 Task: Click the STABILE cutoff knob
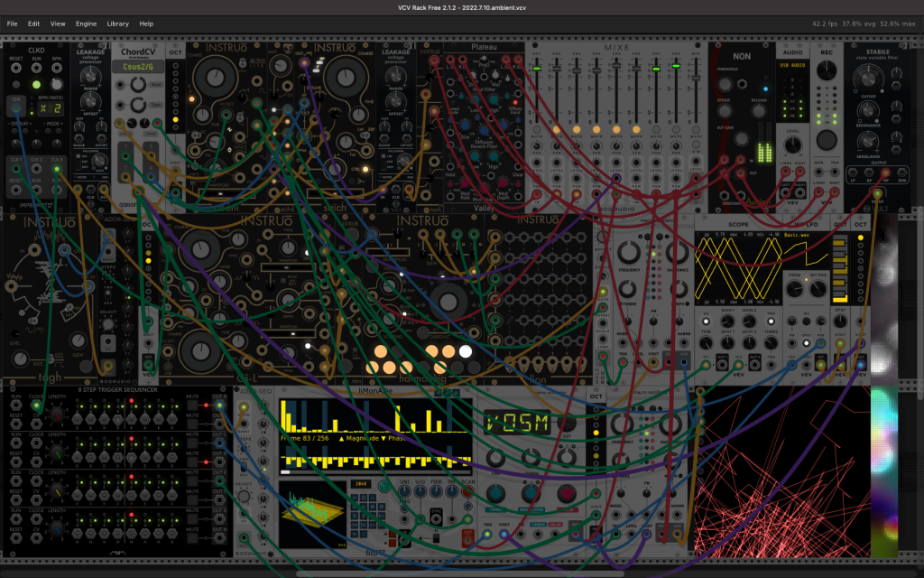(868, 78)
